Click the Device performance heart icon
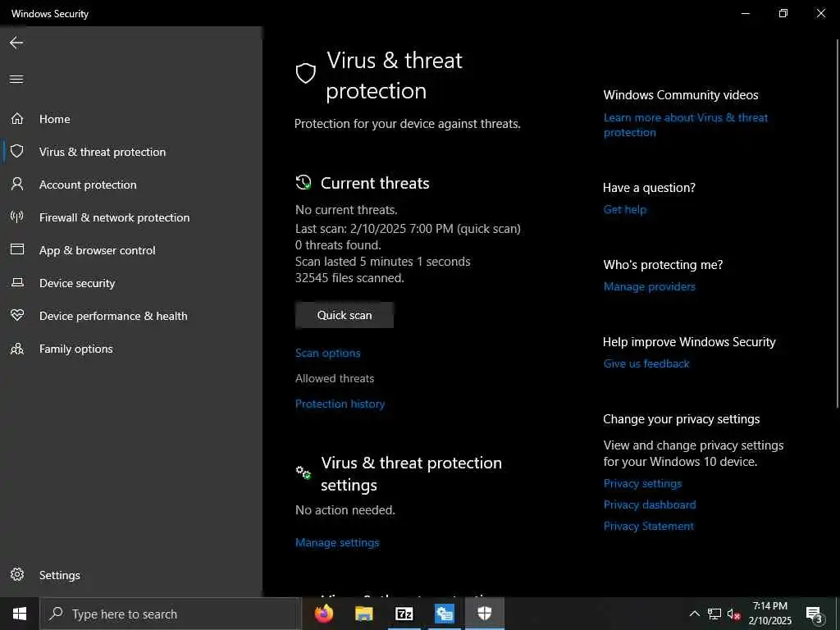Screen dimensions: 840x630 click(x=16, y=316)
